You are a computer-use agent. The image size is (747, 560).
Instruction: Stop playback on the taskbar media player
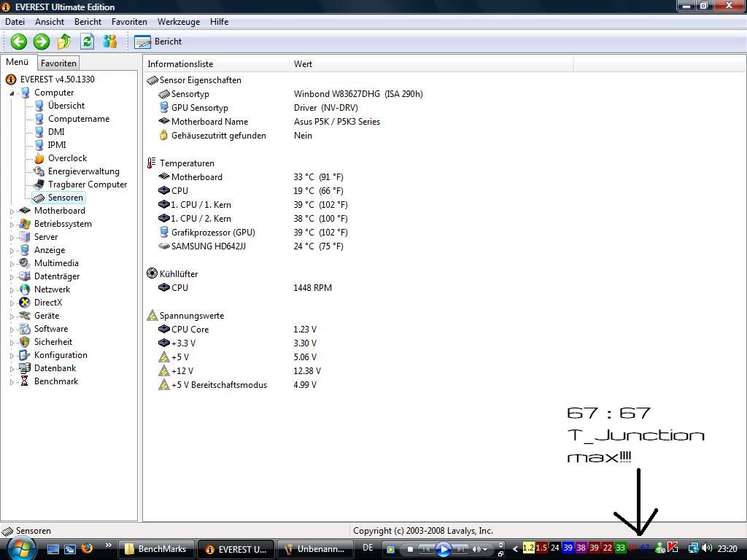pos(410,549)
